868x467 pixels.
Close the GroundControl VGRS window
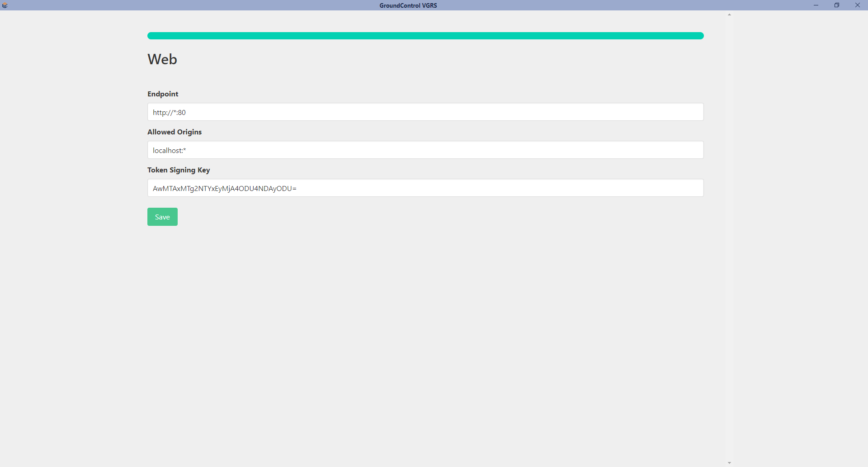[858, 5]
